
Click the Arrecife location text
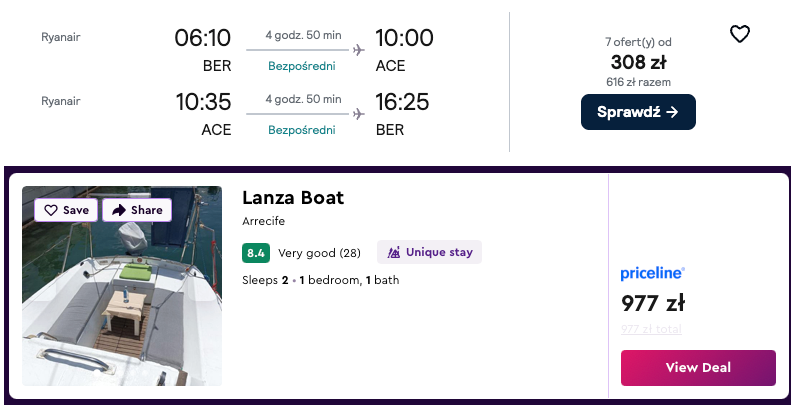(x=264, y=221)
